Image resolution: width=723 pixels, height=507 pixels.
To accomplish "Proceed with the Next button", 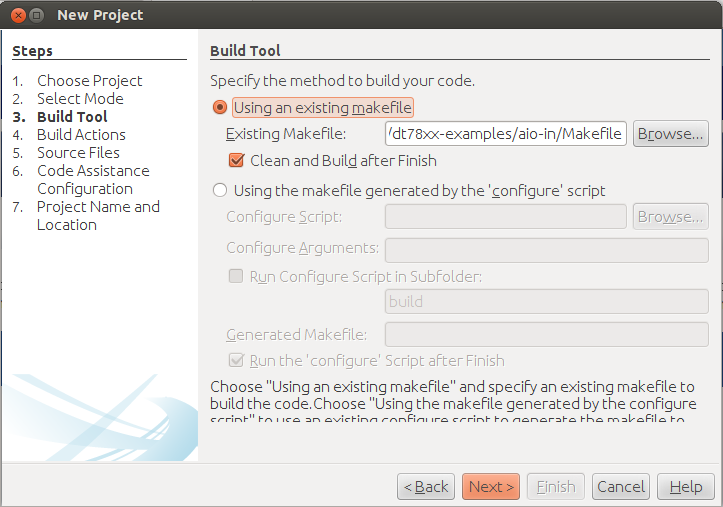I will coord(491,487).
